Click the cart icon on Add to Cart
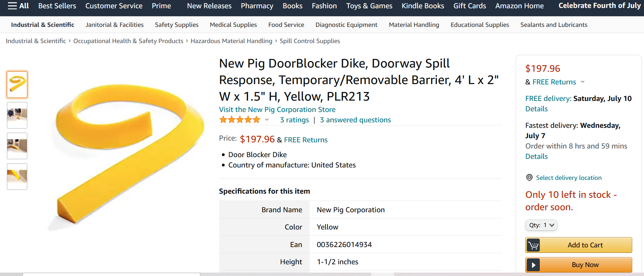The image size is (644, 276). click(x=533, y=245)
